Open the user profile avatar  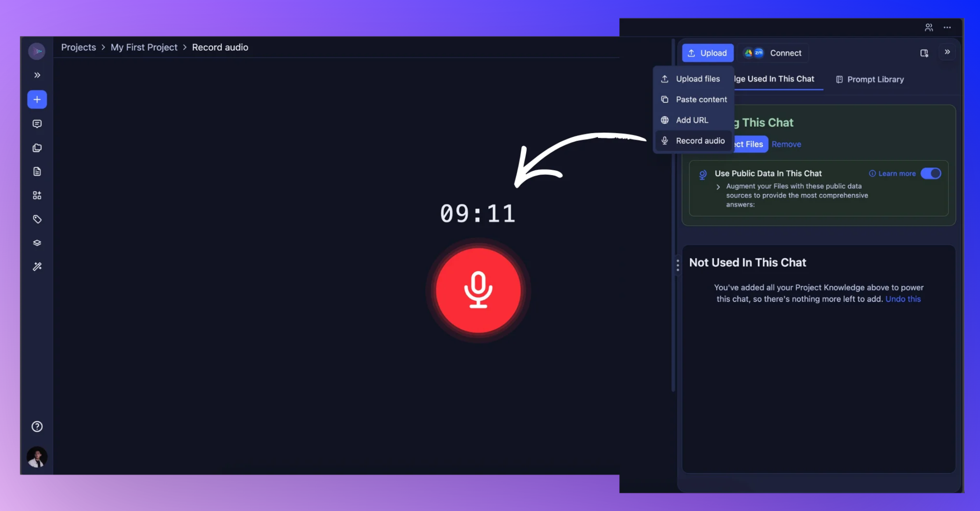(37, 457)
